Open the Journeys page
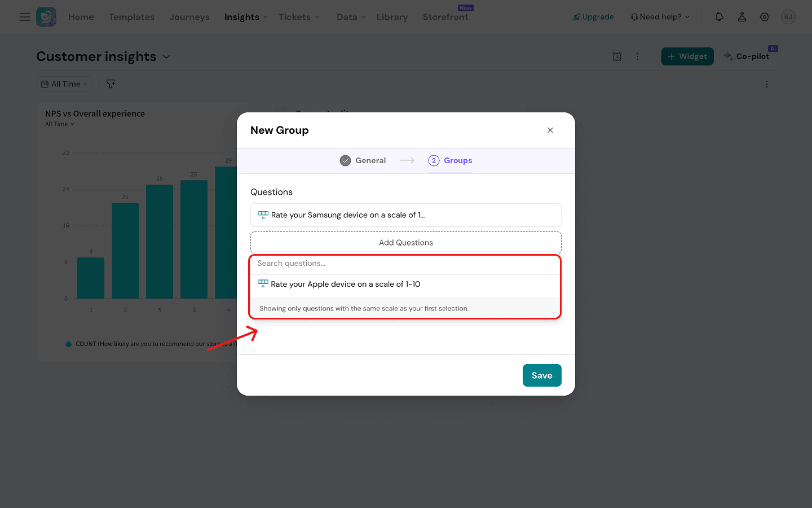812x508 pixels. [189, 17]
